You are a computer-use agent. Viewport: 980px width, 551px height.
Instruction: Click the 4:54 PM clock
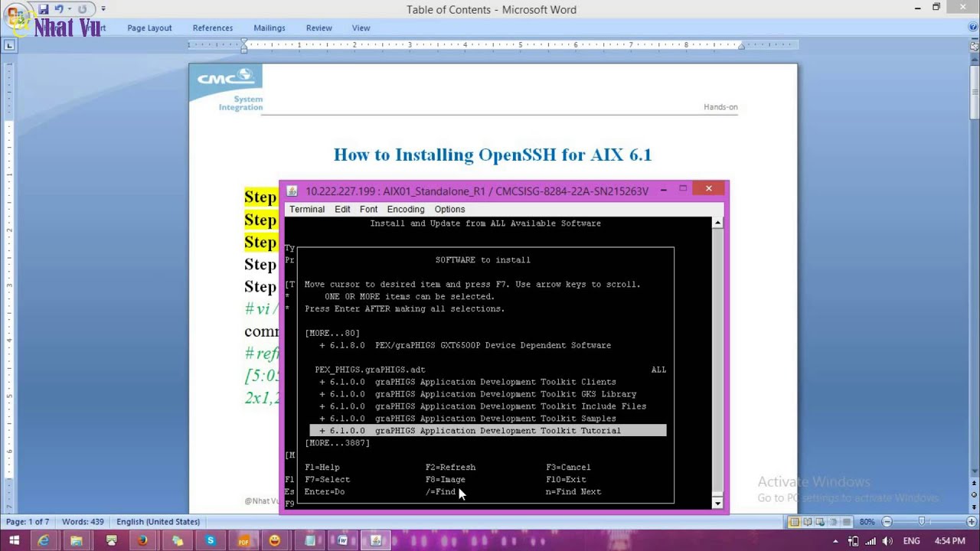950,541
